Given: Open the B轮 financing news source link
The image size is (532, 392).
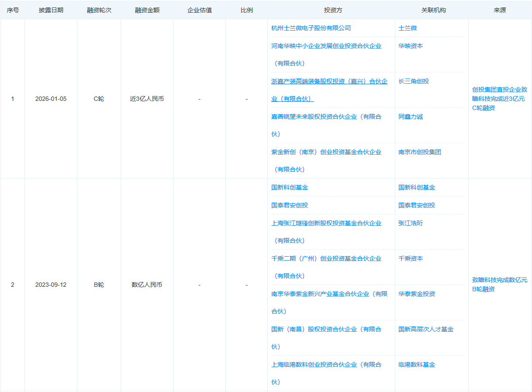Looking at the screenshot, I should point(500,285).
